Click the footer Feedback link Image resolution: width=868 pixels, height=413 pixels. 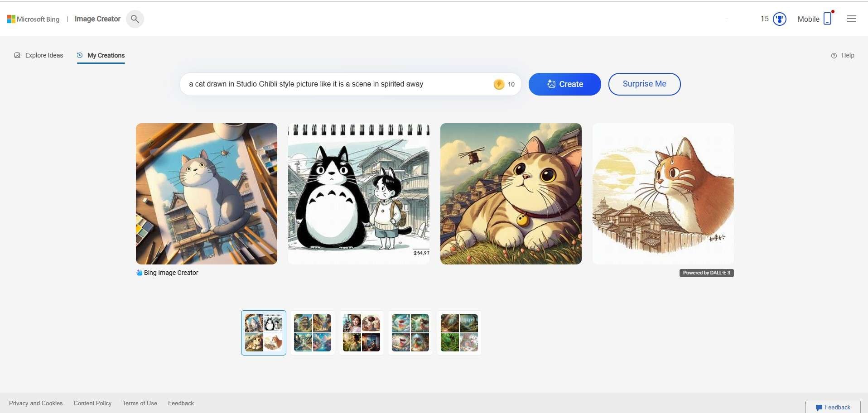point(181,403)
